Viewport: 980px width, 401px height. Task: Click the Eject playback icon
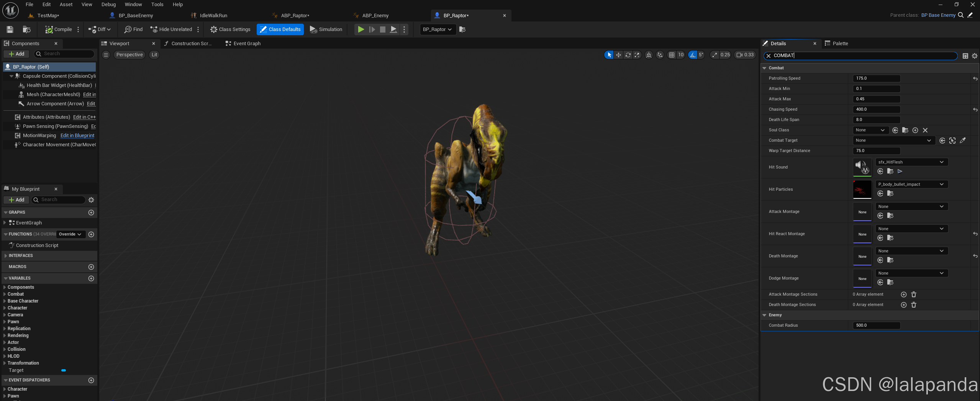pos(393,29)
